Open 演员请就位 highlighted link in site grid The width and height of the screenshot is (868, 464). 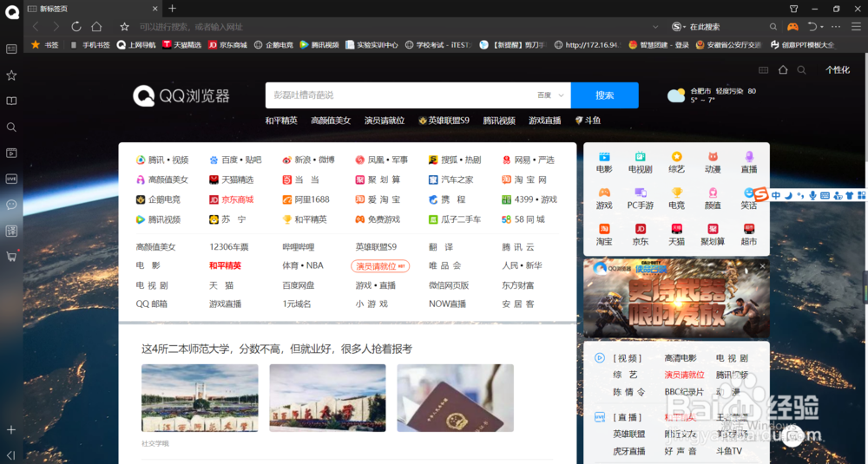tap(380, 266)
